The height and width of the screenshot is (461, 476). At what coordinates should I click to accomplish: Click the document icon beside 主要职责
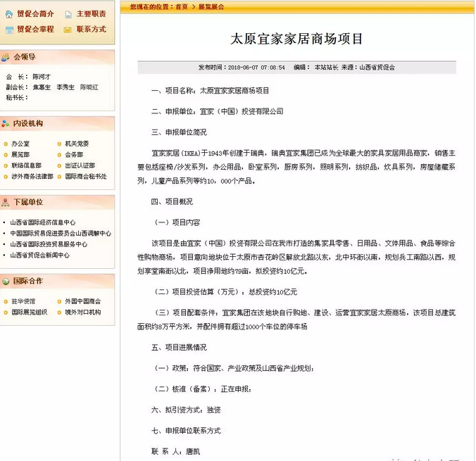pos(68,14)
